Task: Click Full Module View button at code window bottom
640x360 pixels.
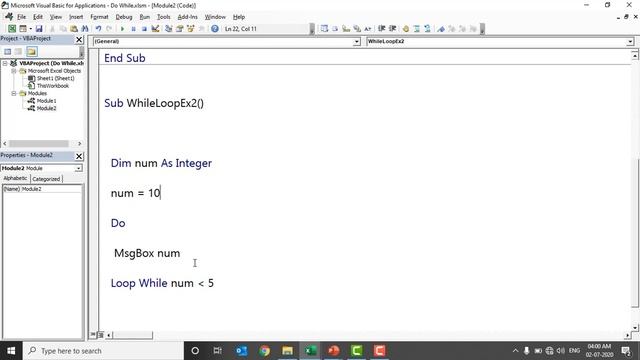Action: click(x=100, y=335)
